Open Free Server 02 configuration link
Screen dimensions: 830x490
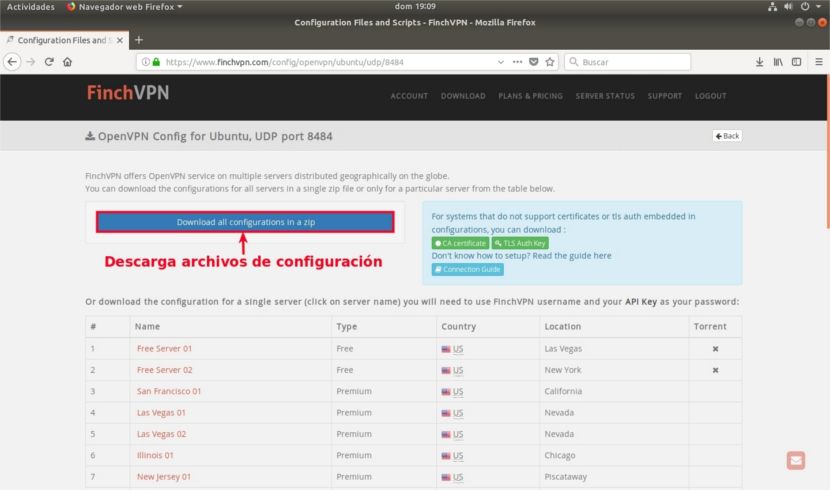pos(165,370)
